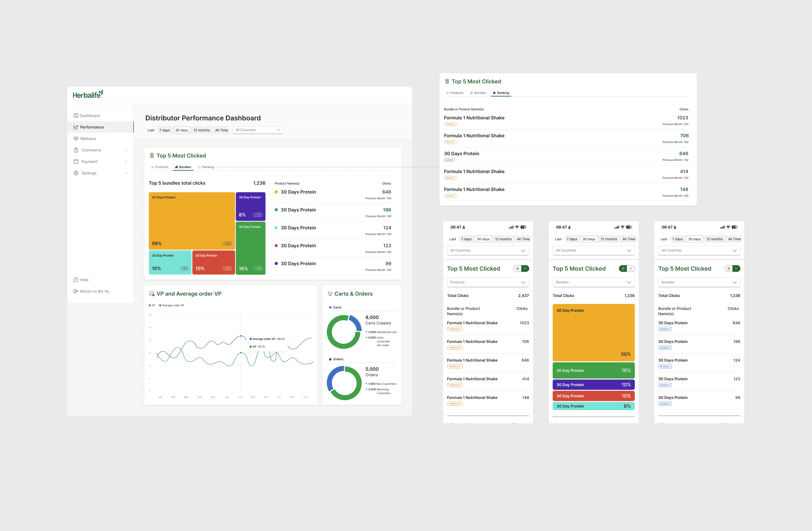Click the purple 8% treemap tile in dashboard
This screenshot has height=531, width=812.
pos(250,206)
